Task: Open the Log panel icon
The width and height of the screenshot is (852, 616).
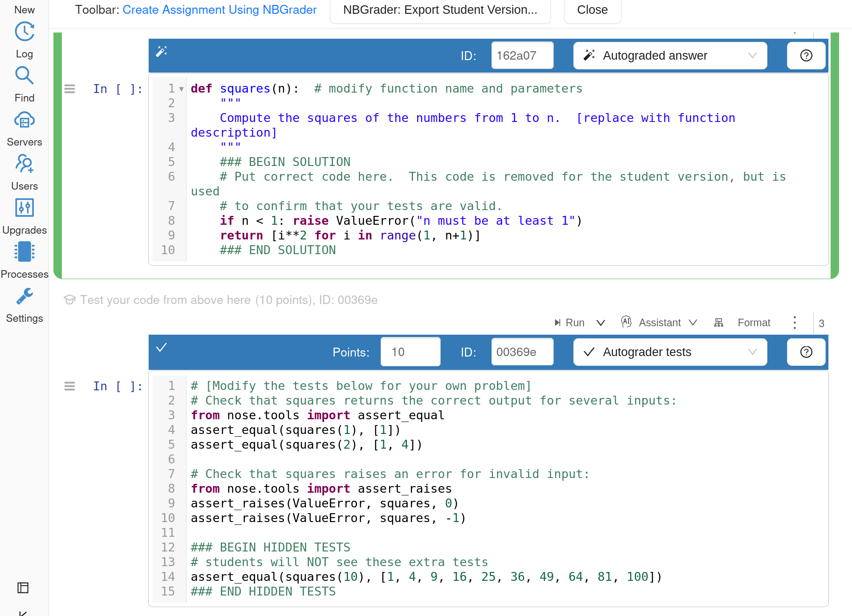Action: (24, 32)
